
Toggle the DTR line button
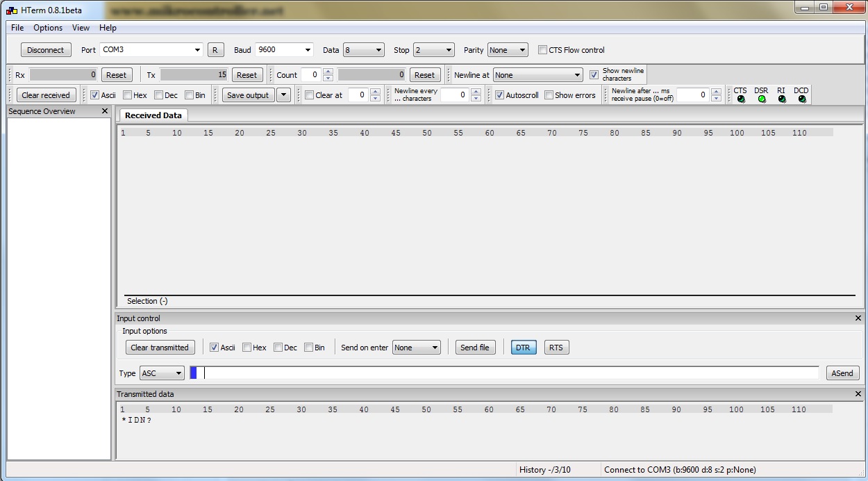click(x=523, y=348)
